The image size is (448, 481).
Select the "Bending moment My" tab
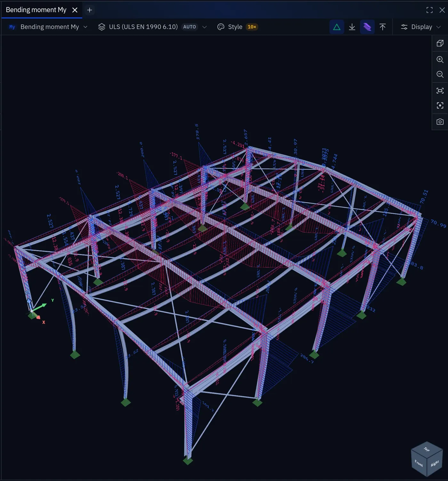pyautogui.click(x=36, y=10)
